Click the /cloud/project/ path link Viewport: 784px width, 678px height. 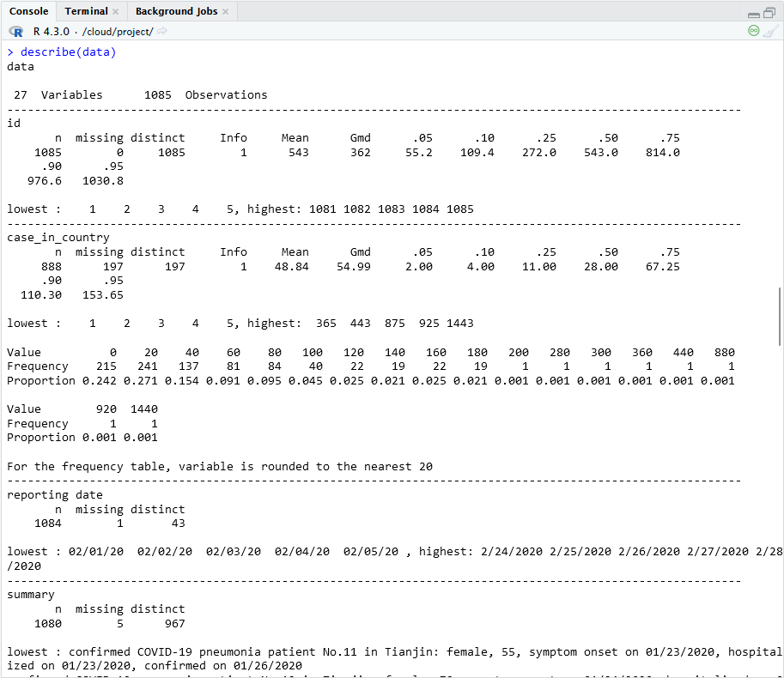pyautogui.click(x=119, y=31)
